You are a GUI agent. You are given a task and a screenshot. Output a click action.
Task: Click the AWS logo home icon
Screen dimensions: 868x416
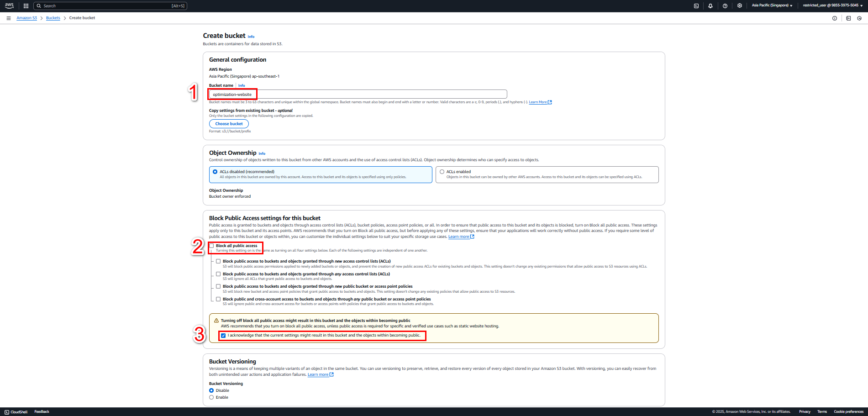tap(9, 6)
